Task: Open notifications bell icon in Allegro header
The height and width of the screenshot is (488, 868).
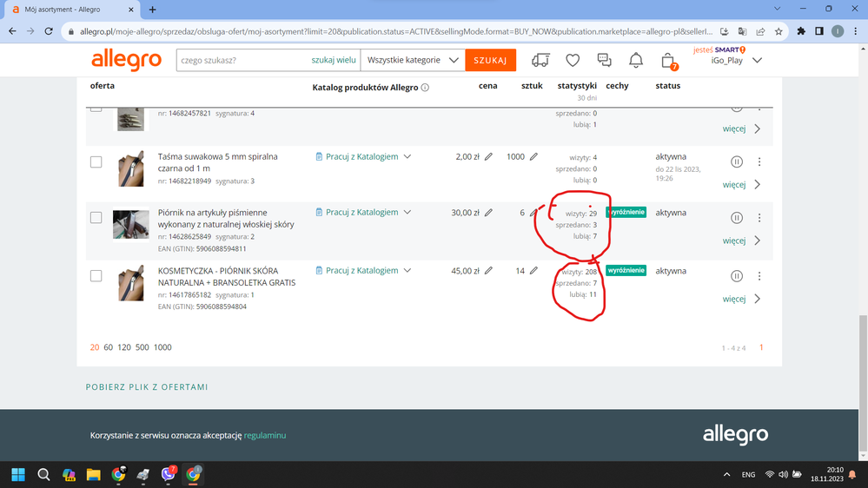Action: pyautogui.click(x=636, y=60)
